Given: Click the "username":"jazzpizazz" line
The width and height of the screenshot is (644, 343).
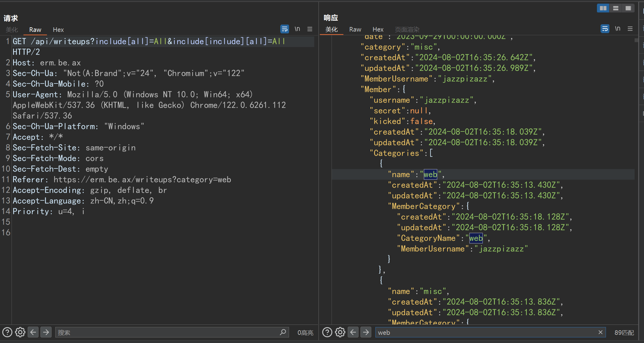Looking at the screenshot, I should click(x=423, y=100).
